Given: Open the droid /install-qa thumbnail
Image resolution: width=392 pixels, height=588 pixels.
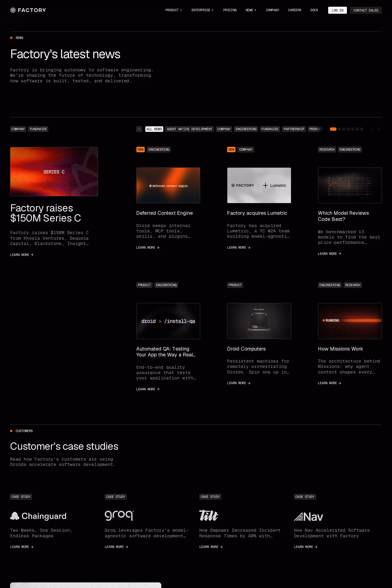Looking at the screenshot, I should 168,321.
